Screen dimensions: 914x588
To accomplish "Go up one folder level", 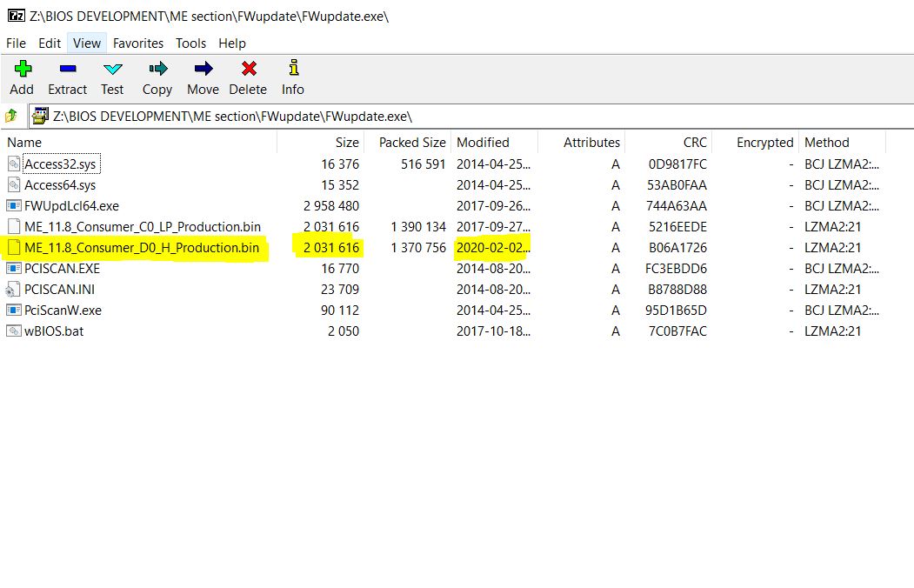I will pyautogui.click(x=11, y=116).
